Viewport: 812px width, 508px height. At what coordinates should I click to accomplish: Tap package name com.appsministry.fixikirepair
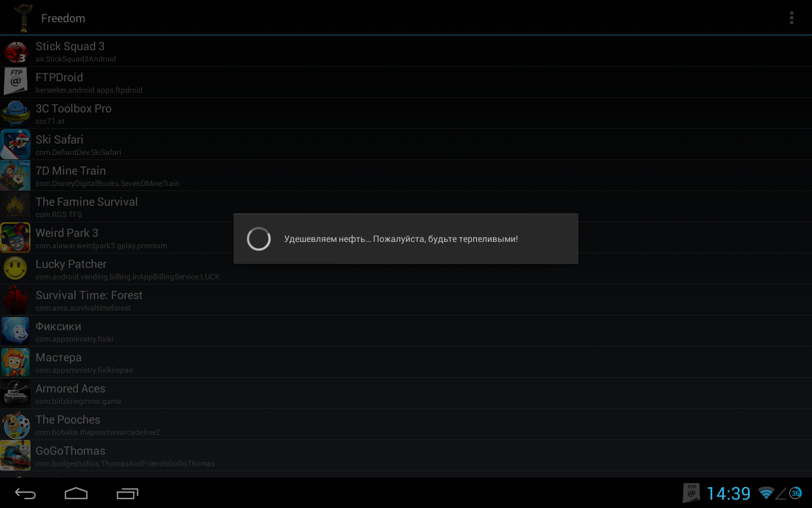tap(84, 370)
